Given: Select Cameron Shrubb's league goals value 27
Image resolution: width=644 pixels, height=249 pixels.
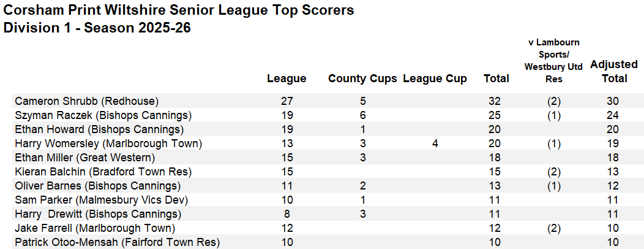Looking at the screenshot, I should pyautogui.click(x=286, y=101).
